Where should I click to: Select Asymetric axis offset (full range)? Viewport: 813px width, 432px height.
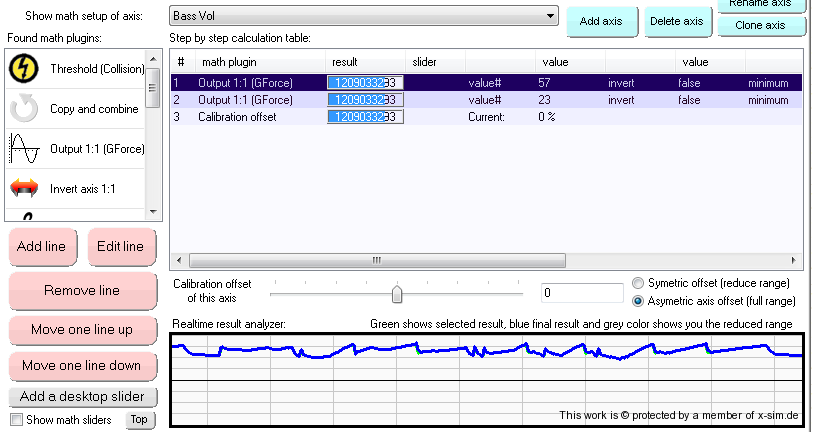tap(639, 300)
